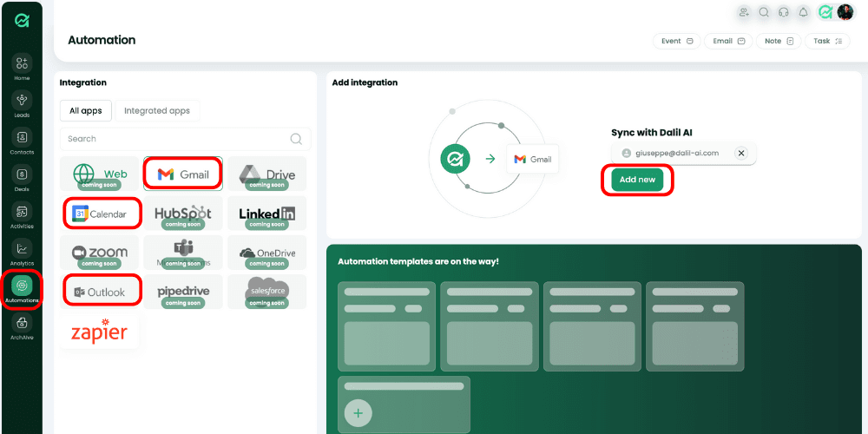The height and width of the screenshot is (434, 868).
Task: Click green Dalil circle in diagram
Action: pos(455,160)
